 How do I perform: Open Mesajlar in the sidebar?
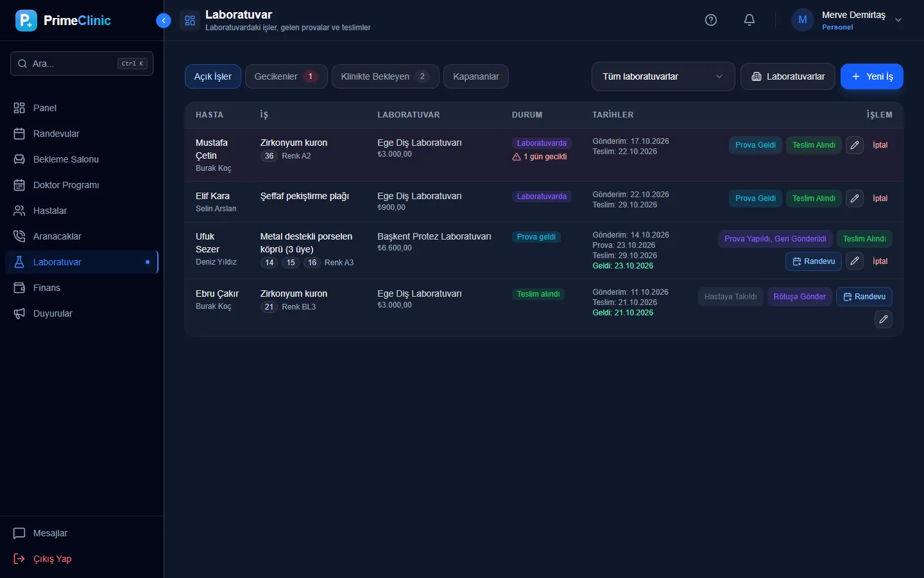pyautogui.click(x=81, y=533)
